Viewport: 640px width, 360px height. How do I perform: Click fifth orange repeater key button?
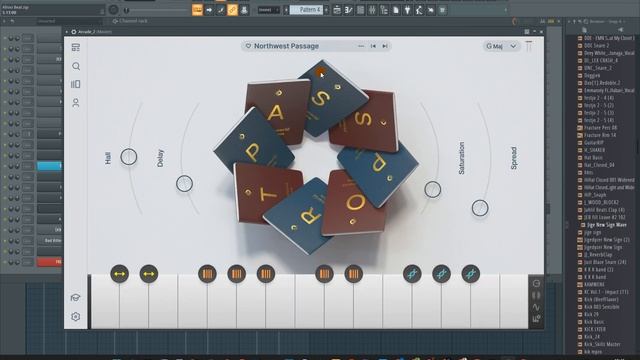pos(353,274)
